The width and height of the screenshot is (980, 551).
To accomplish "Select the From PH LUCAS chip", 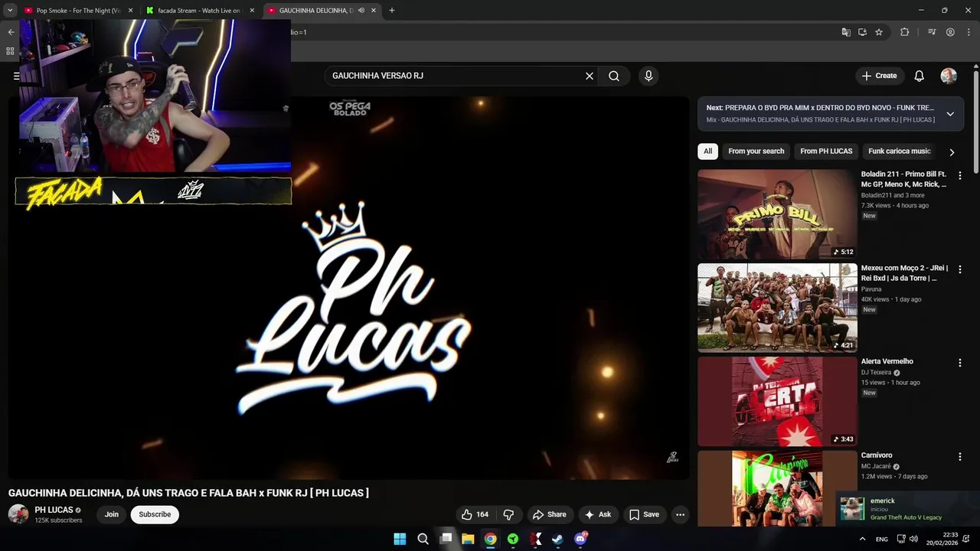I will (x=826, y=152).
